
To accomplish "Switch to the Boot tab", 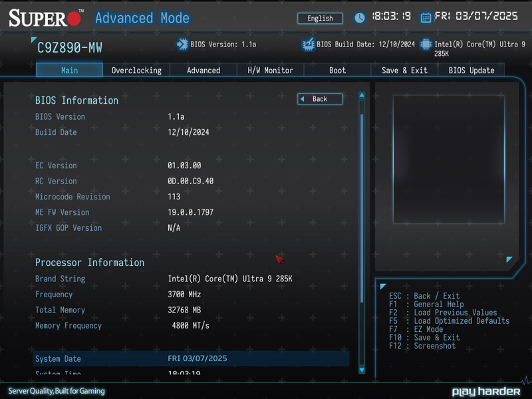I will (x=337, y=70).
